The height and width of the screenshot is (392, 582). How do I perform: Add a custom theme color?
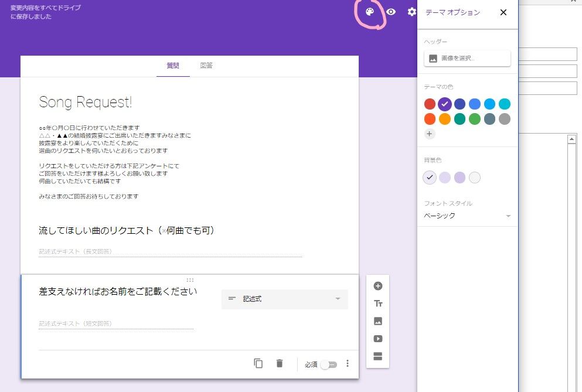(430, 134)
